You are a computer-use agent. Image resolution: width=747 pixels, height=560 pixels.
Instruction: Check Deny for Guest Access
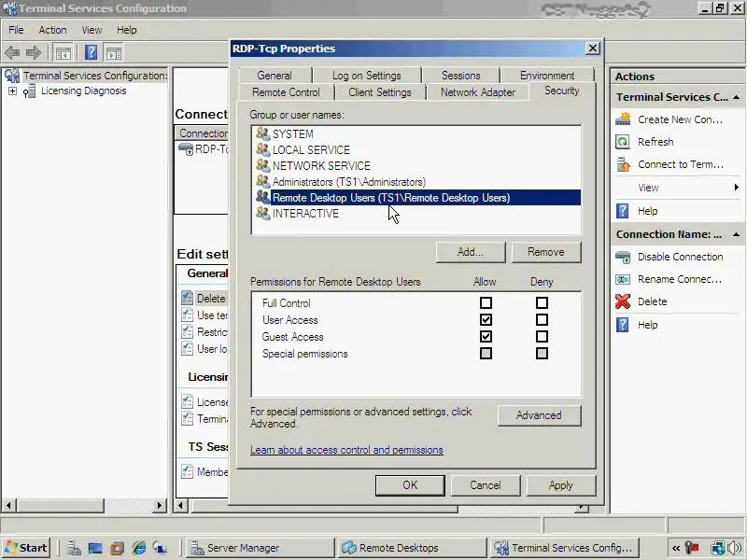pos(542,337)
